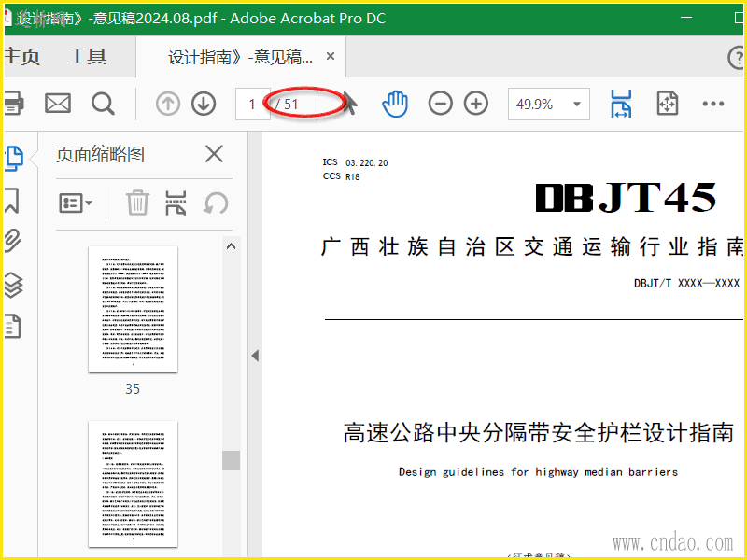Open thumbnail options dropdown menu
The height and width of the screenshot is (560, 747).
(x=76, y=203)
